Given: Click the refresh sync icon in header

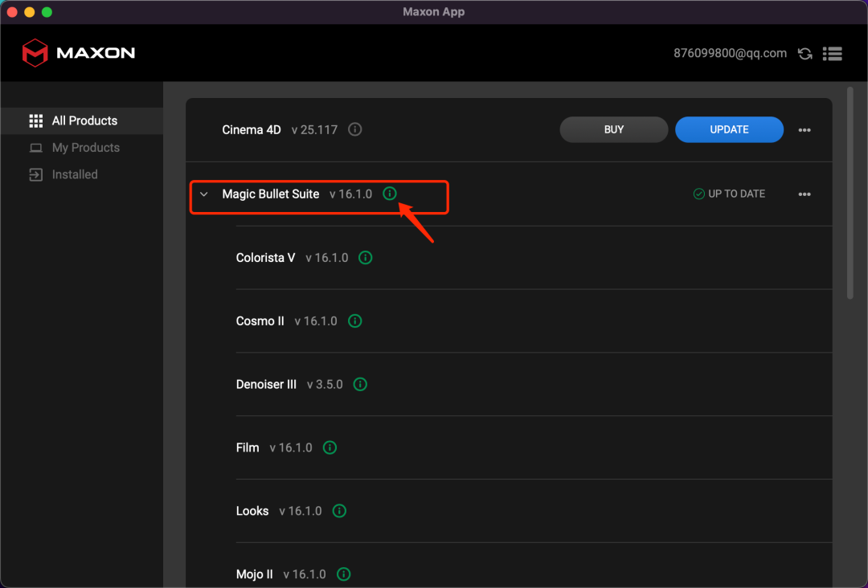Looking at the screenshot, I should [x=805, y=54].
